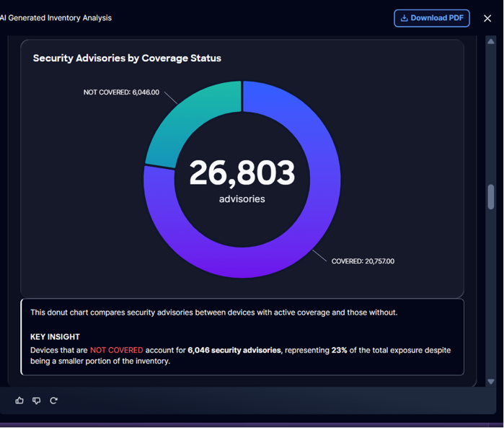Image resolution: width=504 pixels, height=428 pixels.
Task: Click the 26,803 advisories center total
Action: (242, 180)
